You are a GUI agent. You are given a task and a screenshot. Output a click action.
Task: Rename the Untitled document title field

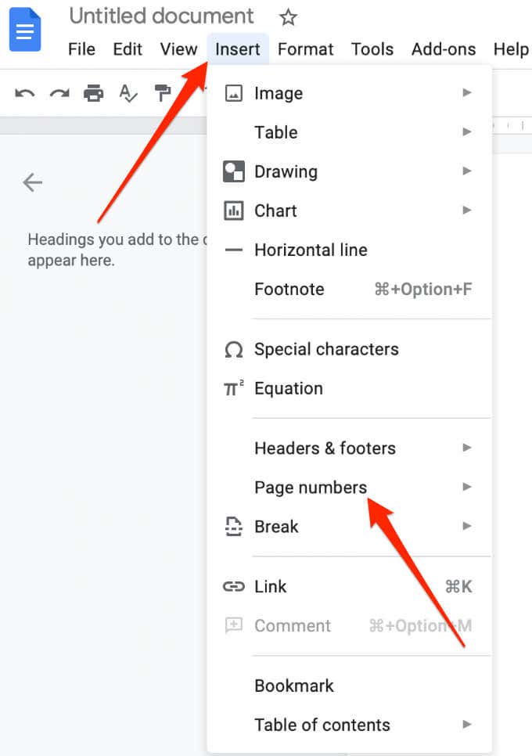click(161, 16)
